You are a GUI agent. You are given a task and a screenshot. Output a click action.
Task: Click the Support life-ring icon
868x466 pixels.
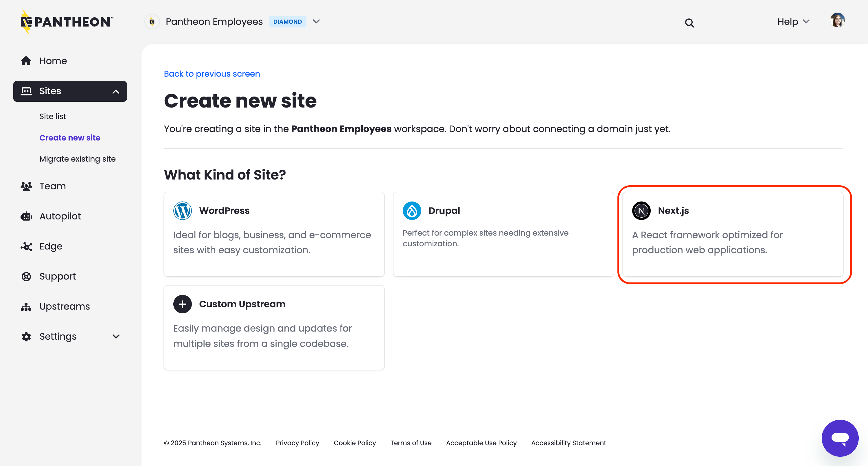[x=26, y=276]
